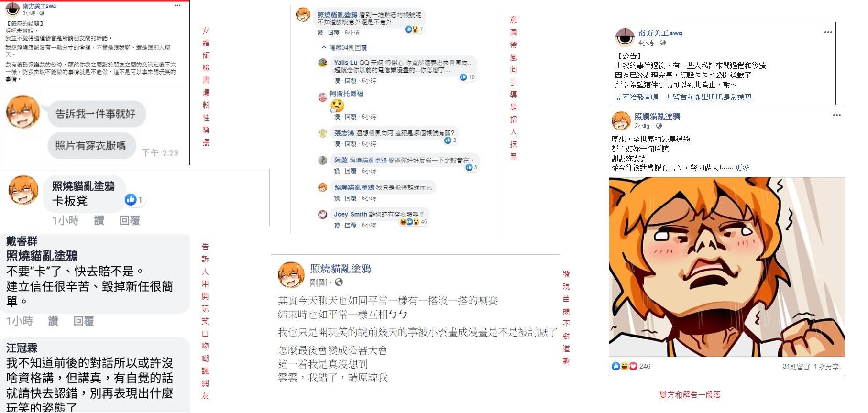Click the globe privacy icon beside 剛剛
The image size is (868, 413).
(x=339, y=282)
